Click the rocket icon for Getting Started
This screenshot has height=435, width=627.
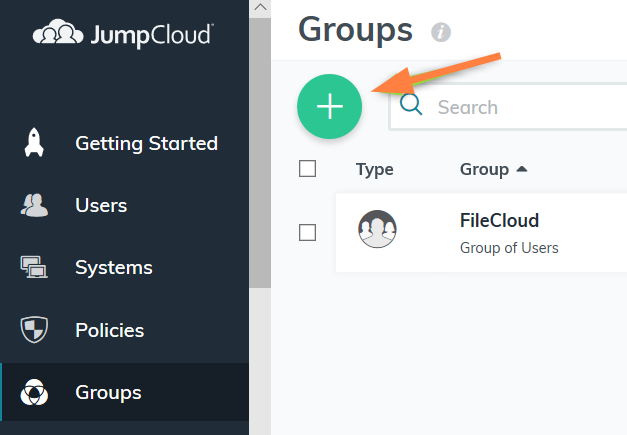point(33,143)
